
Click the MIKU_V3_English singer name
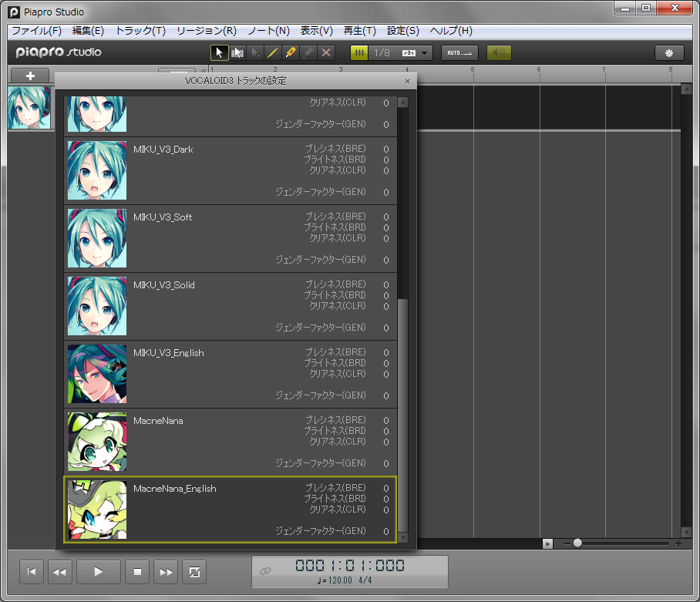pos(168,353)
